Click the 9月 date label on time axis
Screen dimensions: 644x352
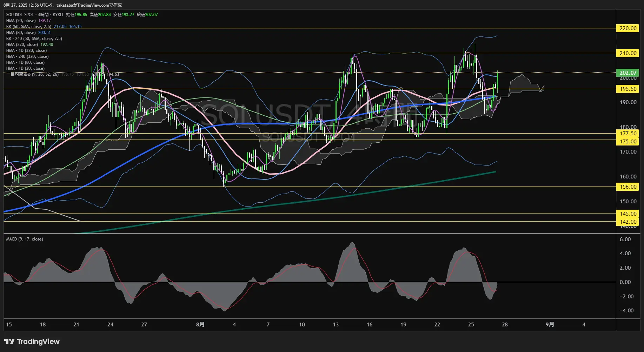click(550, 325)
